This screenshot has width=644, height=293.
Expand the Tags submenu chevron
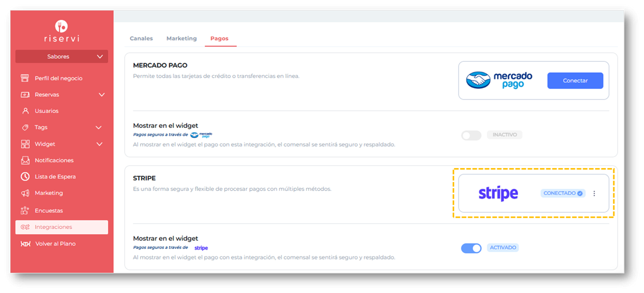[99, 127]
